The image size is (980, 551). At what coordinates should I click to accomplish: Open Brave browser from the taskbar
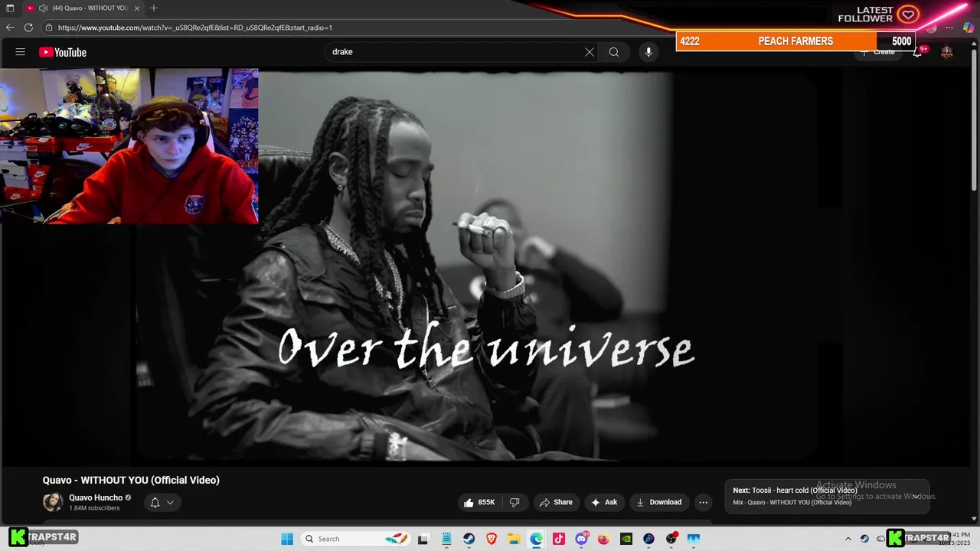491,539
